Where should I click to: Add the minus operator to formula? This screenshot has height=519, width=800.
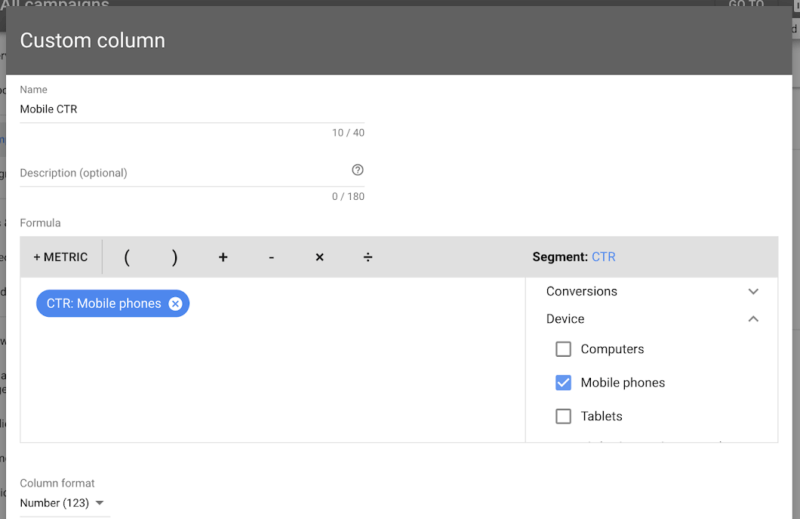pos(271,257)
